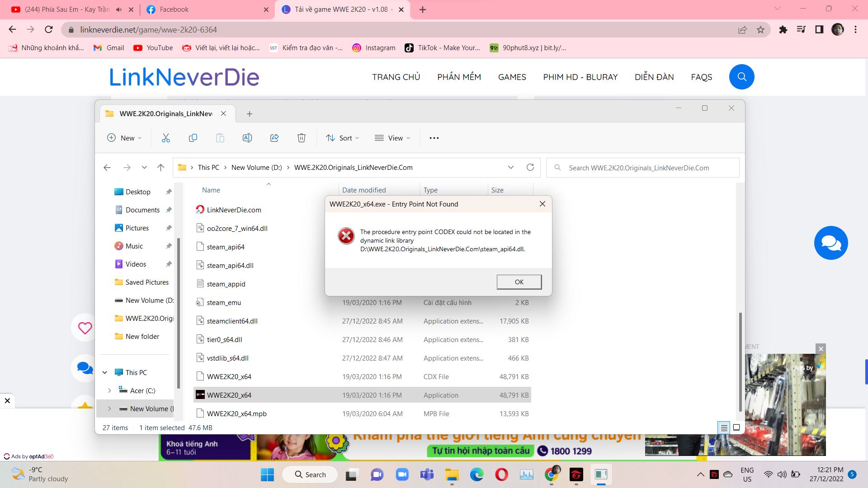Image resolution: width=868 pixels, height=488 pixels.
Task: Open the Sort dropdown
Action: pos(343,138)
